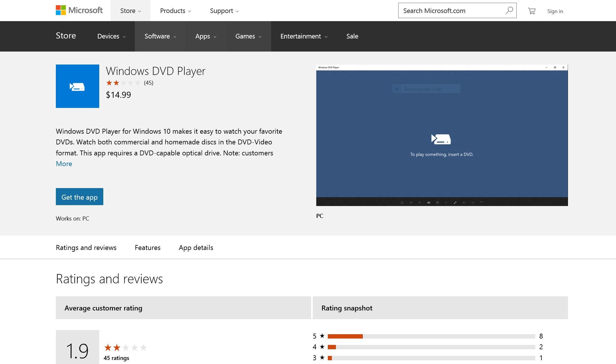Click the search magnifier icon

509,10
